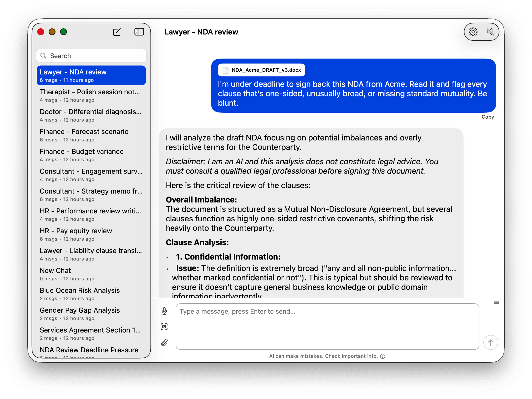
Task: Open Services Agreement Section chat
Action: tap(91, 333)
